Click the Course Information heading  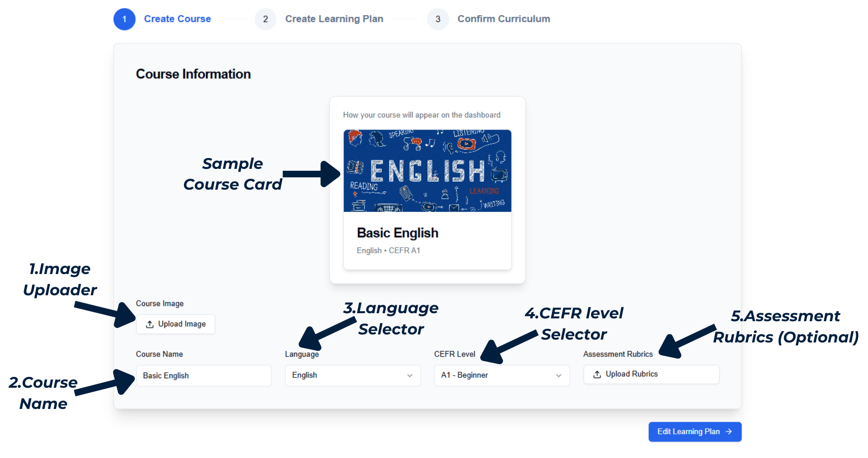pyautogui.click(x=193, y=74)
